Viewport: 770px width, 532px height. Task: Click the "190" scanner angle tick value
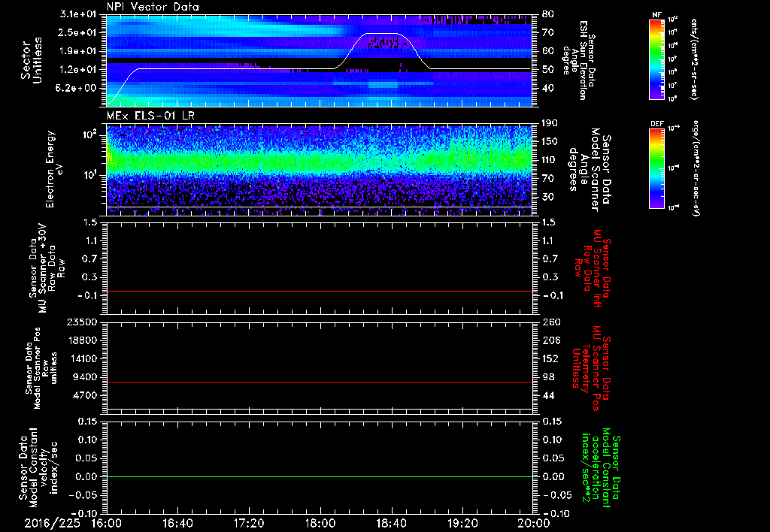[550, 123]
